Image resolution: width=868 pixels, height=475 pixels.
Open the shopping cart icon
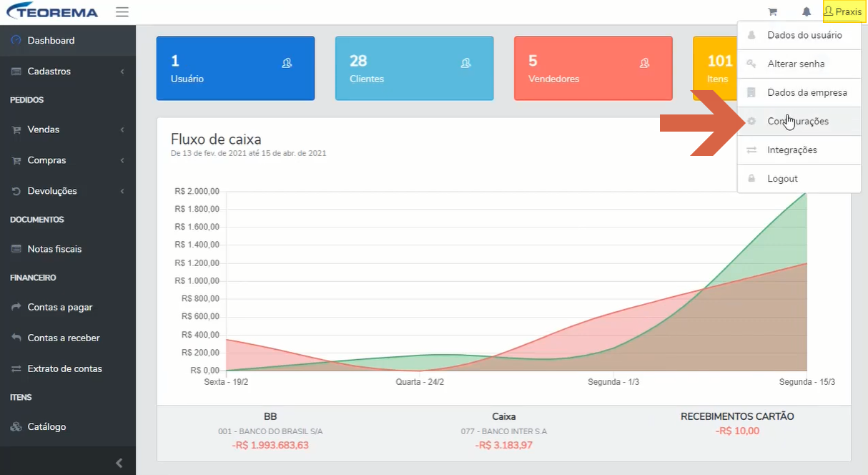pyautogui.click(x=772, y=12)
